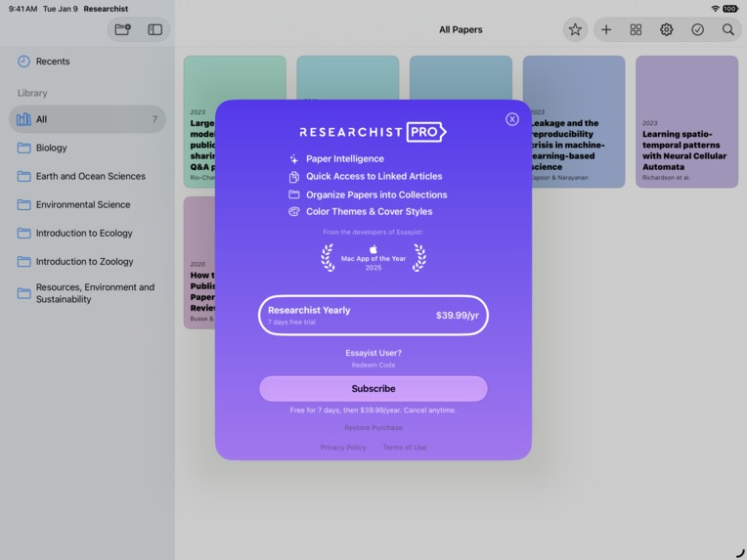Click the Wi-Fi status icon
Viewport: 747px width, 560px height.
715,9
